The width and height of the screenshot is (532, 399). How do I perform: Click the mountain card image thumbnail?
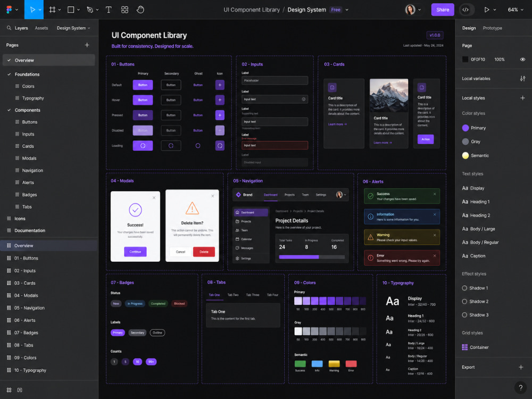(x=389, y=95)
